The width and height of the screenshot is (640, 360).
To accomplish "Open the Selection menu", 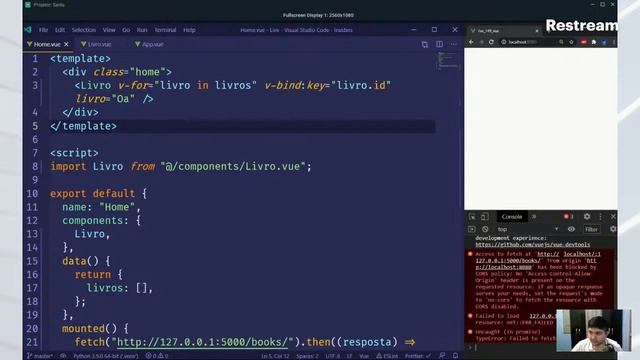I will pyautogui.click(x=84, y=30).
